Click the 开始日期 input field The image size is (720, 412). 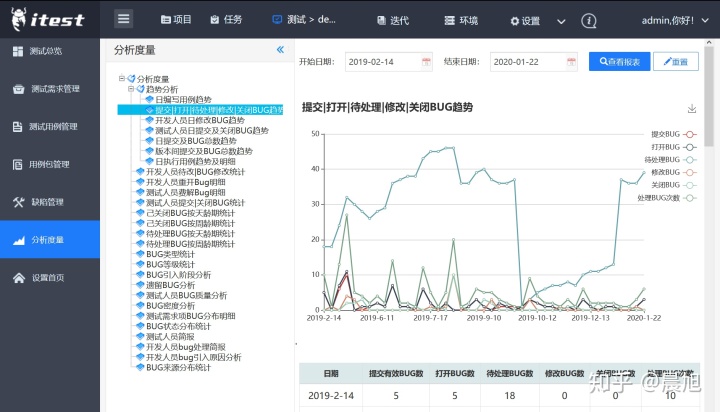click(x=388, y=62)
